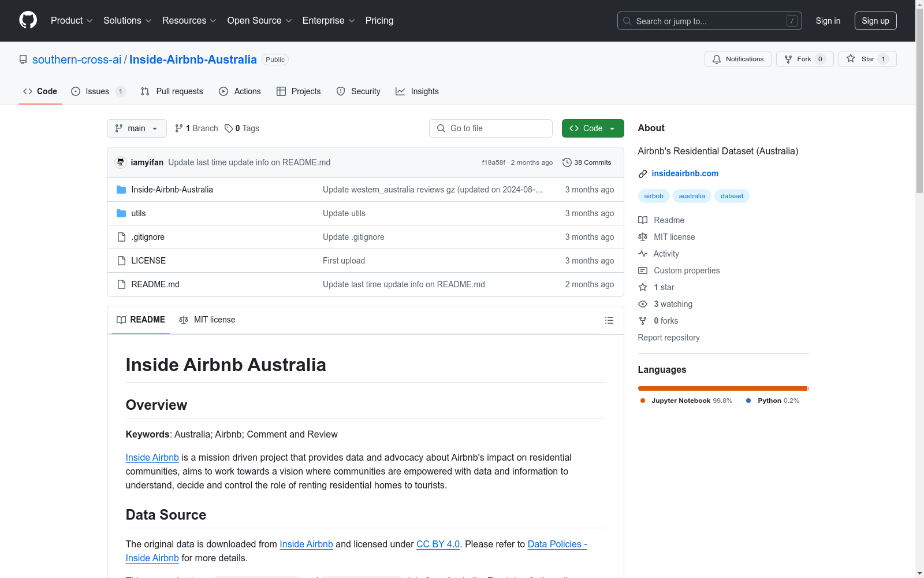Expand the Open Source menu

260,20
